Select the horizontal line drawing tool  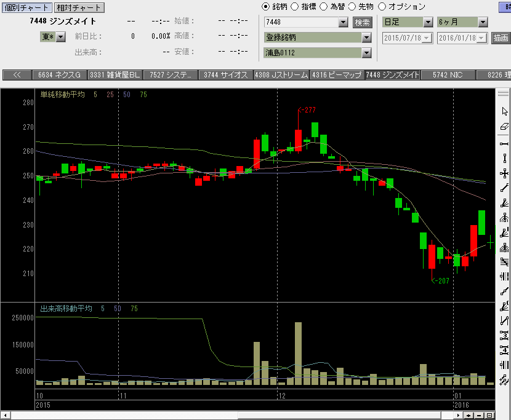pos(504,143)
